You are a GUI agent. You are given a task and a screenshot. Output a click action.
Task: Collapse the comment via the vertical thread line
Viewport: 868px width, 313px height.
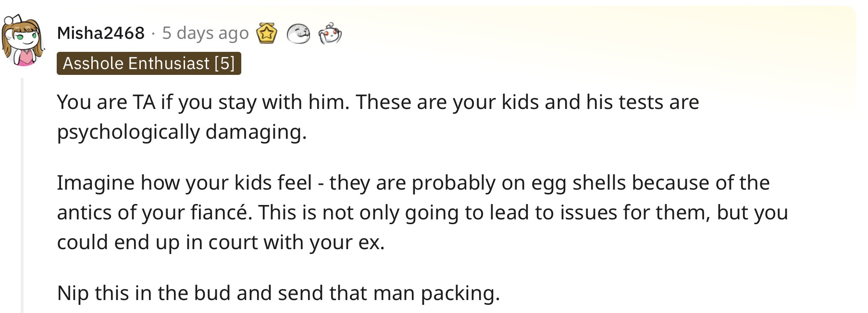(22, 194)
